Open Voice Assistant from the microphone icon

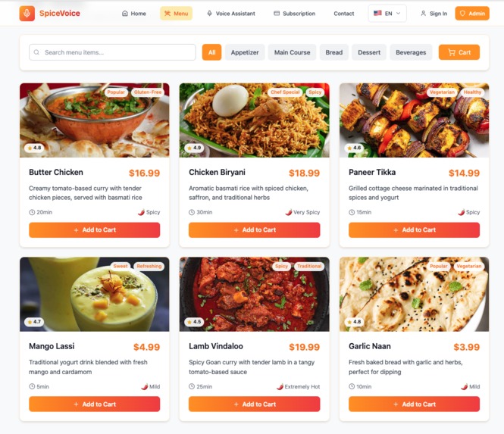pos(210,14)
